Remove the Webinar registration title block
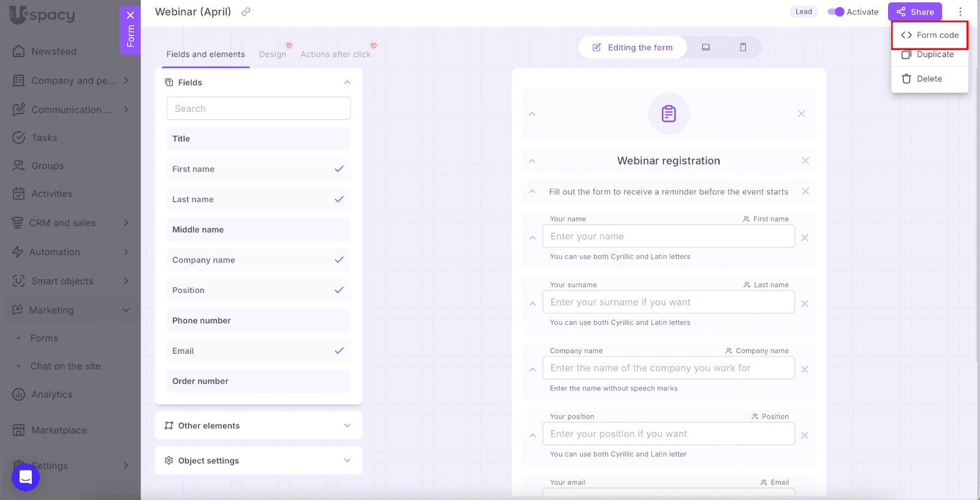This screenshot has width=980, height=500. pyautogui.click(x=805, y=160)
